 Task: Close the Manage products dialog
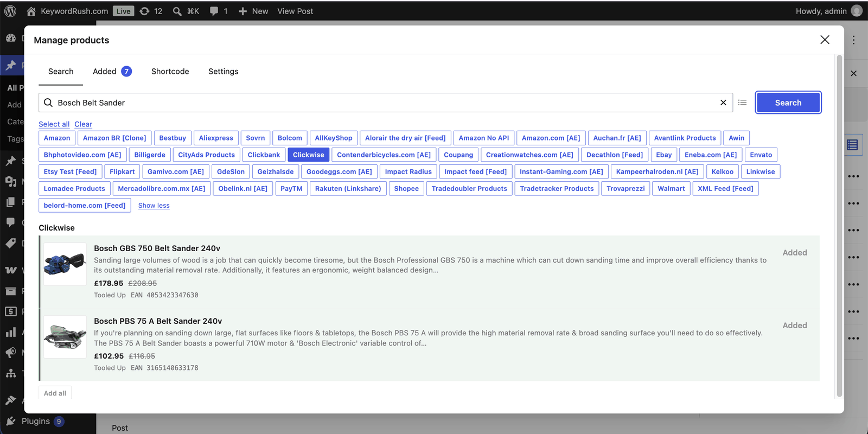click(825, 40)
